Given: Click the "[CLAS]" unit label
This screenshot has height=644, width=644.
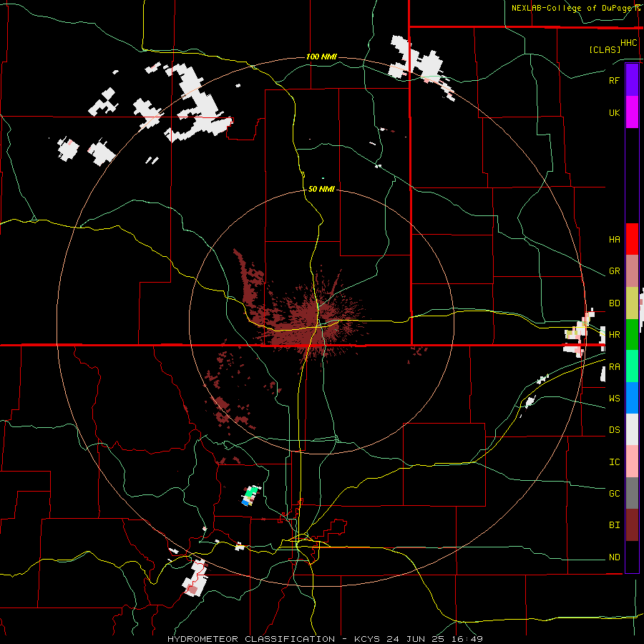Looking at the screenshot, I should [605, 49].
